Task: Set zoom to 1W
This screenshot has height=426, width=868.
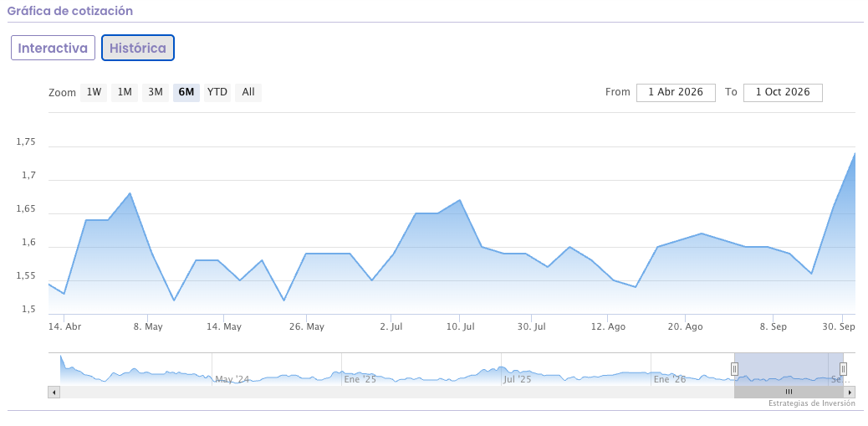Action: (94, 92)
